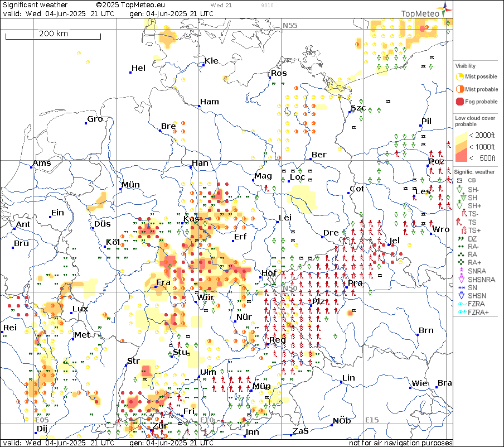The height and width of the screenshot is (447, 504).
Task: Click the SNRA sleet legend symbol
Action: point(461,271)
